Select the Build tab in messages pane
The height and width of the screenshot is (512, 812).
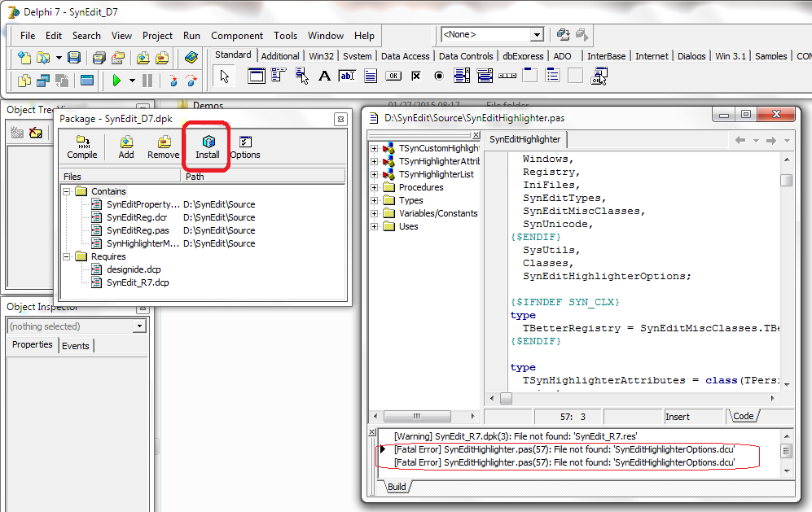(x=397, y=487)
